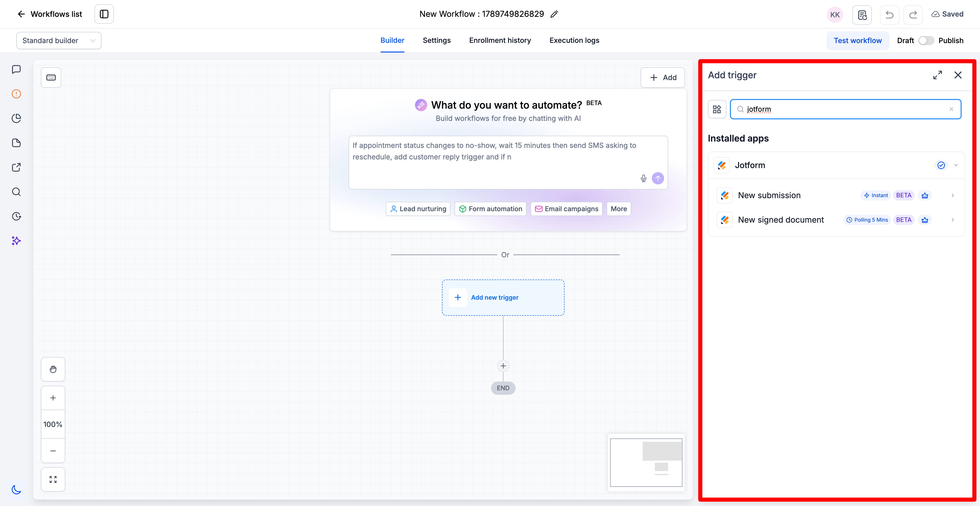Collapse the Jotform app section chevron
Image resolution: width=980 pixels, height=506 pixels.
[x=956, y=165]
